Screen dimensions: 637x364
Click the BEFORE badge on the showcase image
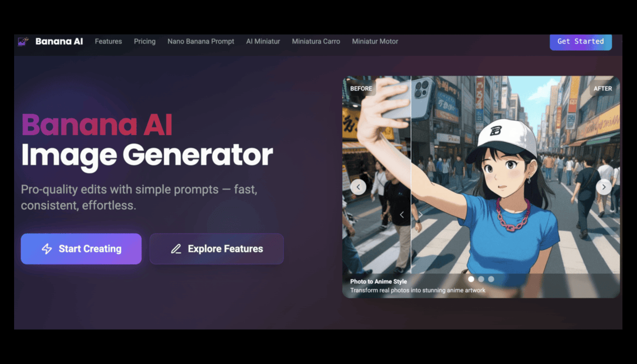pyautogui.click(x=361, y=89)
